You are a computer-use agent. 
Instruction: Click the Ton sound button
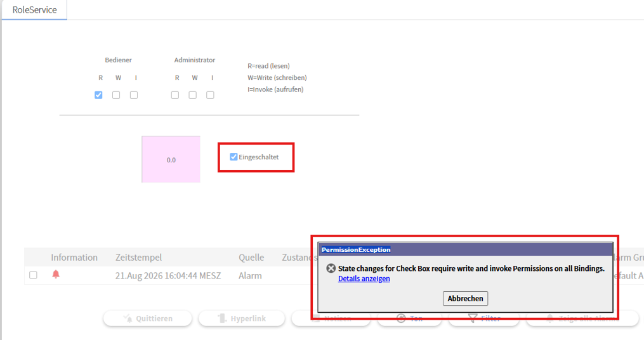click(x=409, y=318)
